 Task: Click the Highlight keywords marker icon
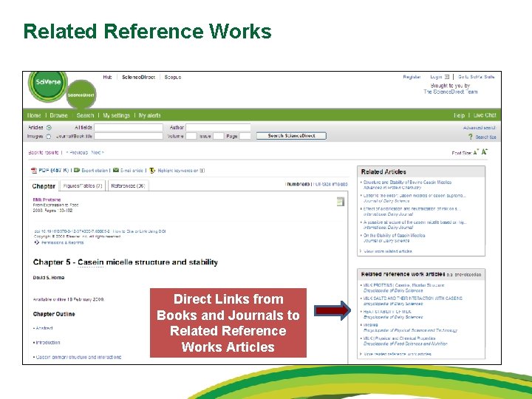click(x=152, y=171)
